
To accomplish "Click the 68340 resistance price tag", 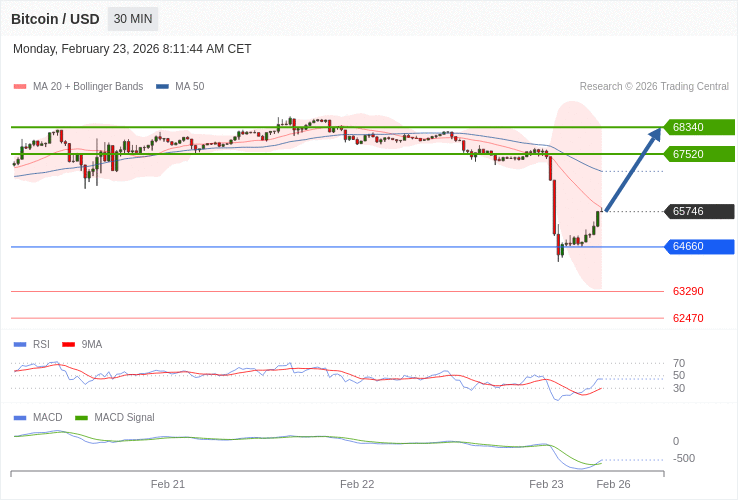I will tap(699, 127).
